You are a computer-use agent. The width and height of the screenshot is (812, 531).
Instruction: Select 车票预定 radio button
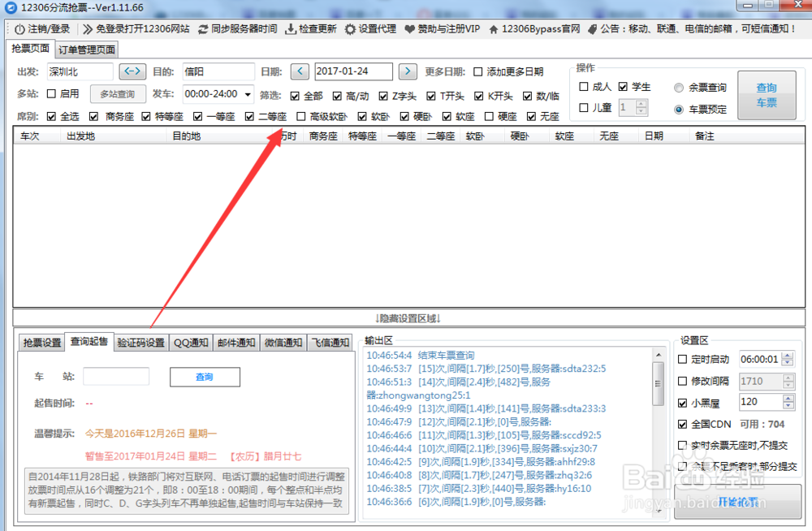[678, 110]
